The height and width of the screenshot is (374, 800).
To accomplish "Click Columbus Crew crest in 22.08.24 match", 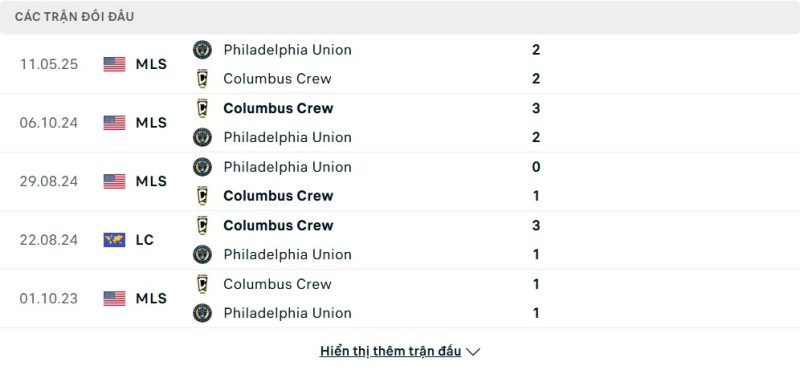I will pos(202,225).
